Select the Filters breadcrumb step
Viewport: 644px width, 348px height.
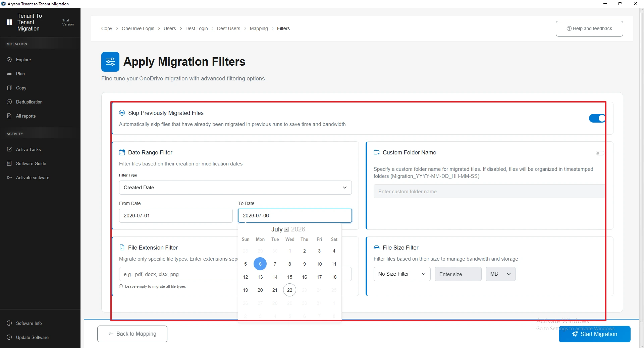pyautogui.click(x=283, y=28)
